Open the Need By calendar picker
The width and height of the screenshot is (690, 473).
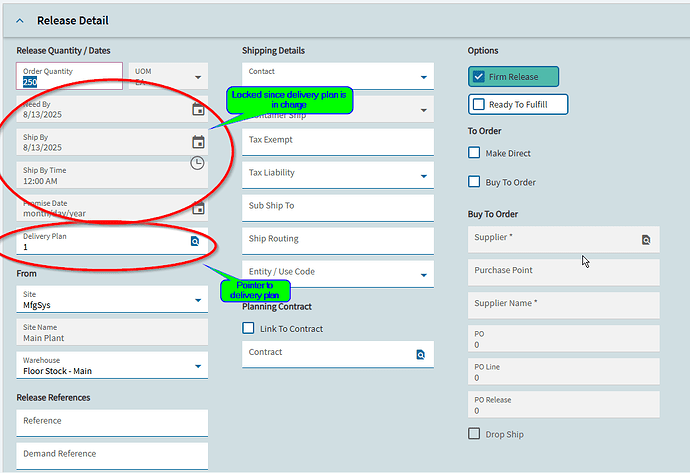(x=198, y=109)
